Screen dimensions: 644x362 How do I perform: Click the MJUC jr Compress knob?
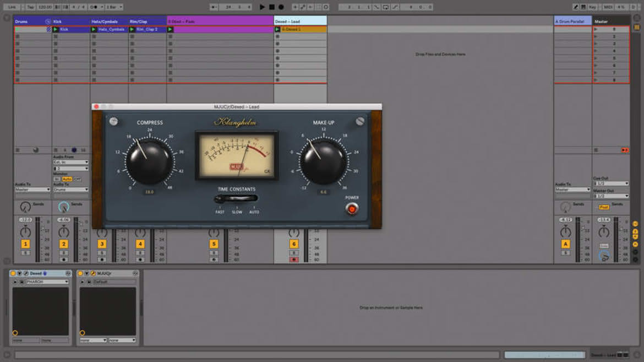(149, 161)
